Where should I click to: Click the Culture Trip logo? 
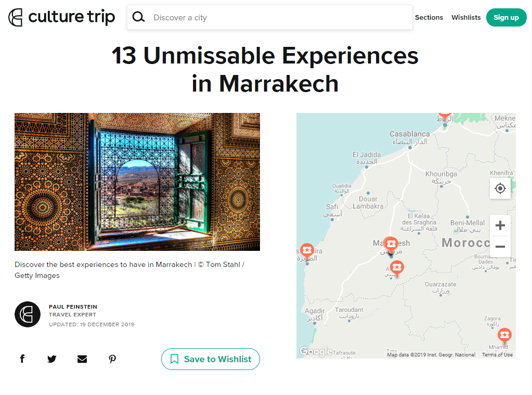point(61,17)
